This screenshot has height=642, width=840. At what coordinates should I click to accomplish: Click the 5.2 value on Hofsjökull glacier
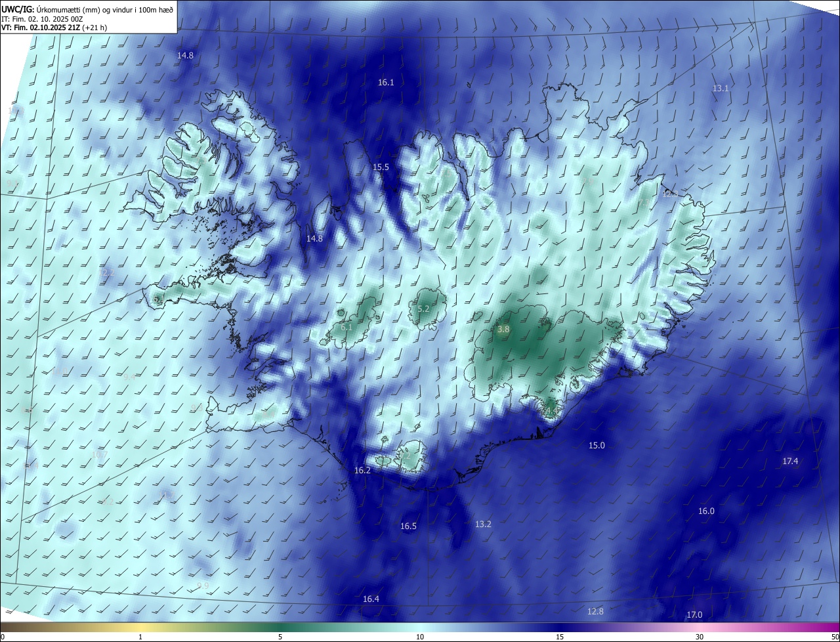coord(423,309)
